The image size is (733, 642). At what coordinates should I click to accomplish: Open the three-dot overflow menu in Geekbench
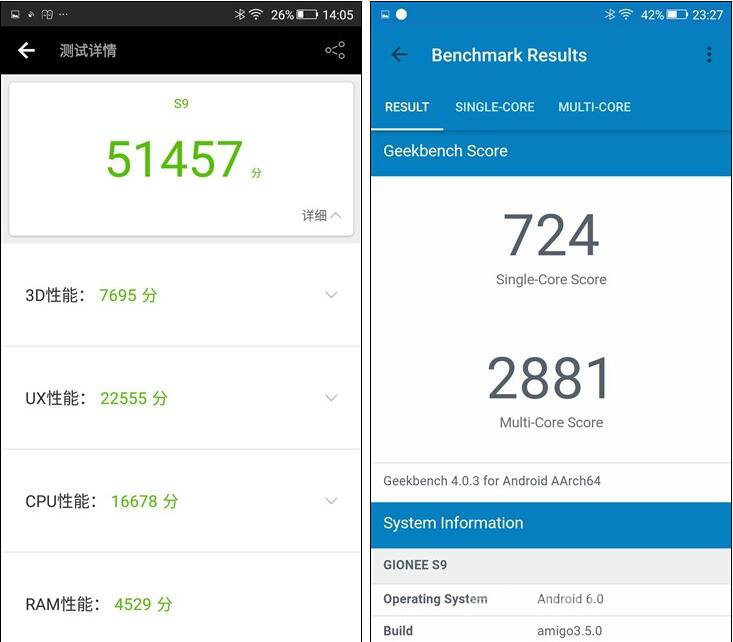pyautogui.click(x=709, y=55)
